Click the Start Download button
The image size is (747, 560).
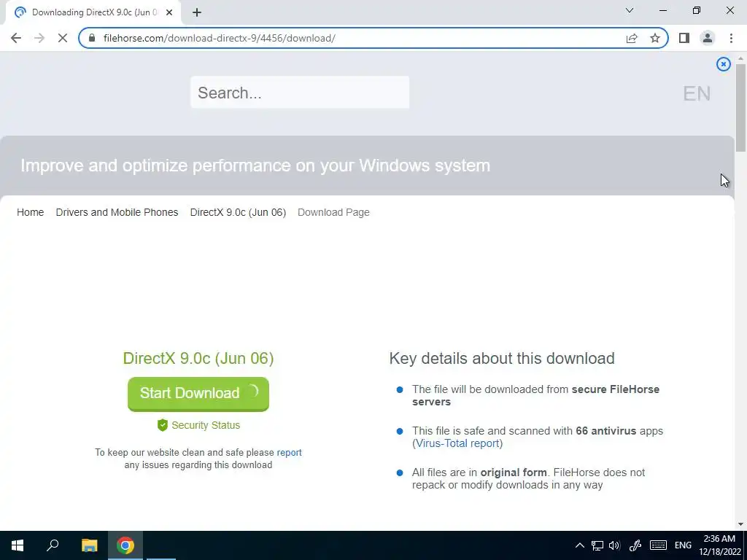198,394
